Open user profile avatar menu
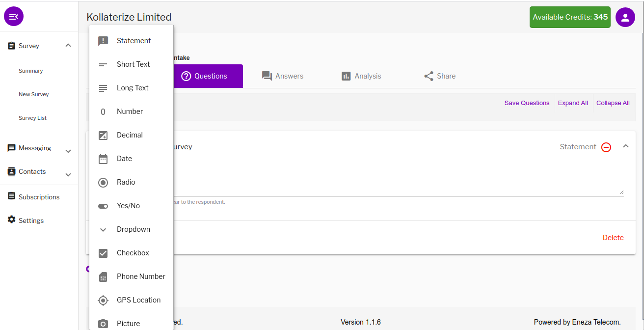The width and height of the screenshot is (644, 330). pos(625,17)
